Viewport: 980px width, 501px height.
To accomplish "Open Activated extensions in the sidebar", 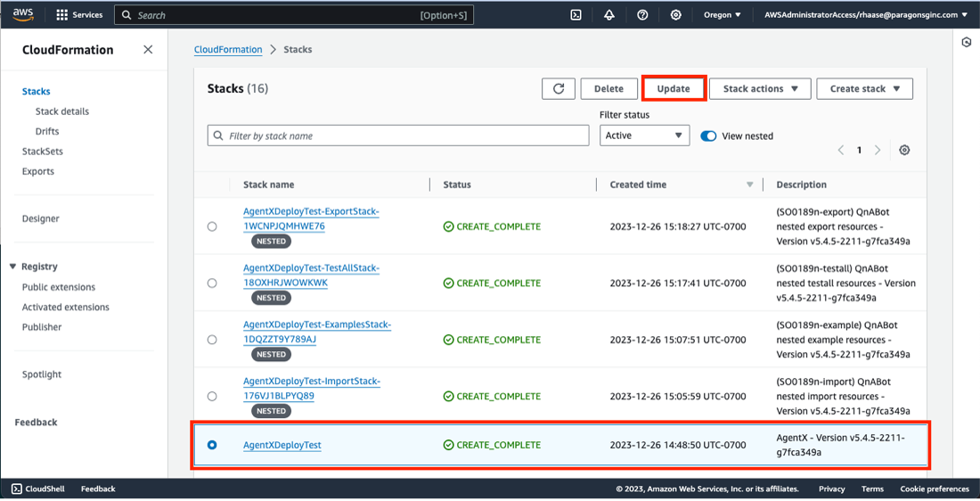I will (66, 307).
